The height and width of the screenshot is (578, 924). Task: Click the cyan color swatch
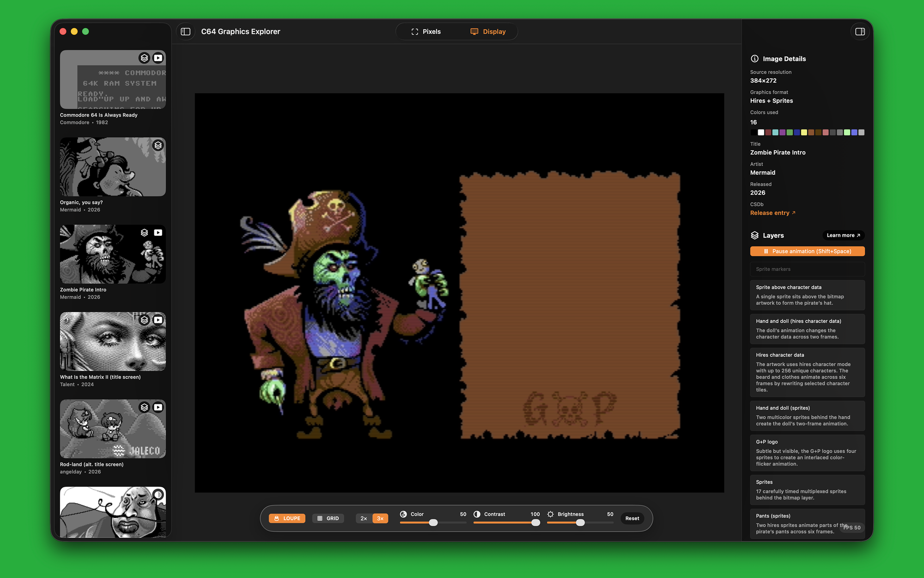(775, 132)
